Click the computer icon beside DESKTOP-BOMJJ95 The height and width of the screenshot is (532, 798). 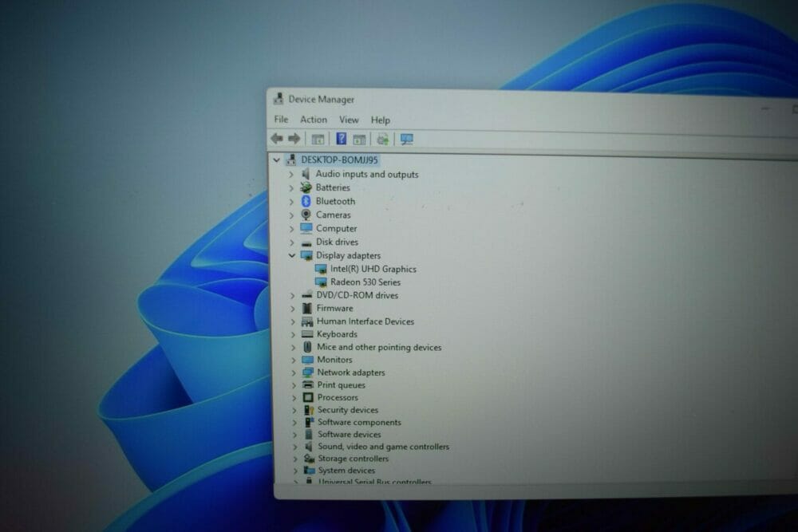coord(291,160)
